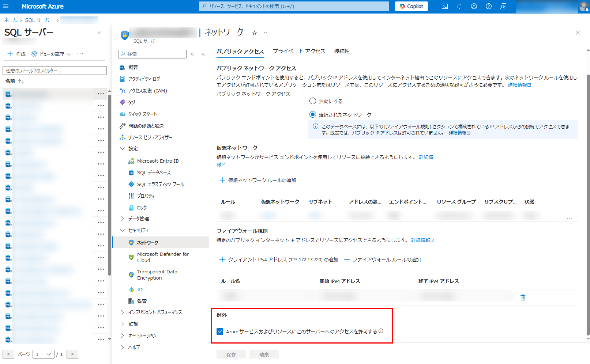
Task: Select 選択されたネットワーク radio button
Action: click(313, 115)
